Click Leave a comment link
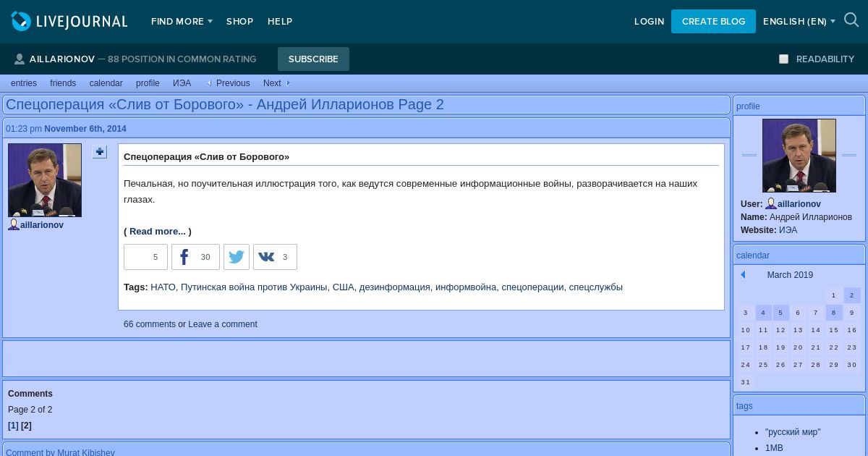The width and height of the screenshot is (868, 456). pyautogui.click(x=223, y=324)
